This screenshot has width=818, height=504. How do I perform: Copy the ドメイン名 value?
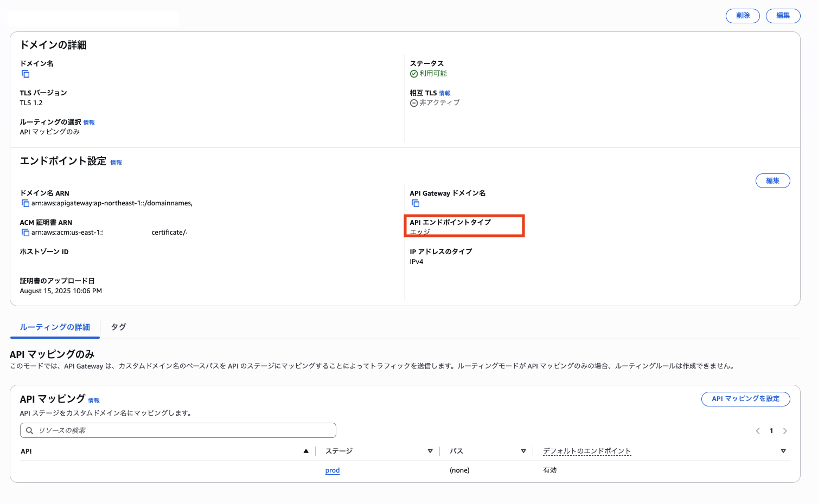tap(25, 74)
